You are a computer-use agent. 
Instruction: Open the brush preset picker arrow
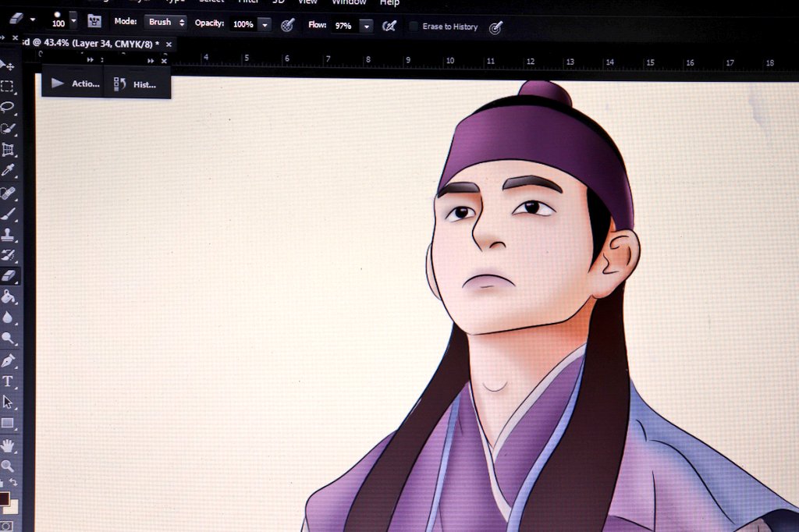74,20
